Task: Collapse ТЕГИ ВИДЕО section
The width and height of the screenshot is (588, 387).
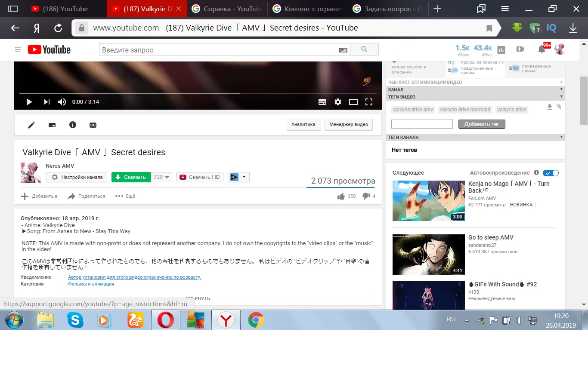Action: [x=475, y=97]
